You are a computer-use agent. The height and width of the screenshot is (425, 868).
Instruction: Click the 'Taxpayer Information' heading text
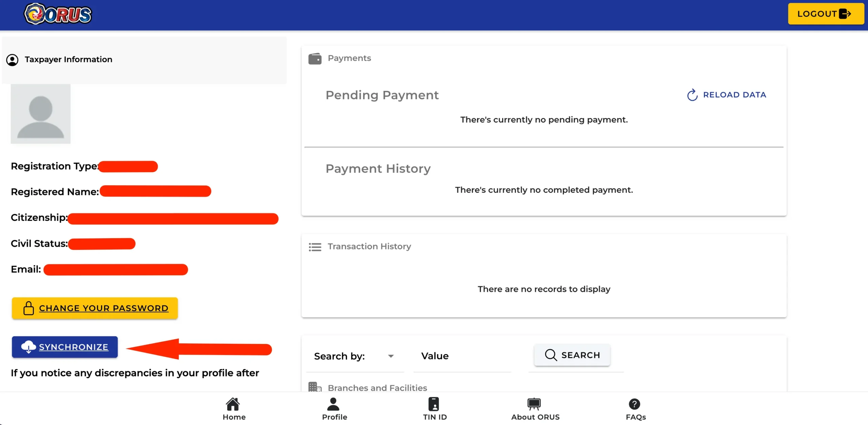pos(68,59)
